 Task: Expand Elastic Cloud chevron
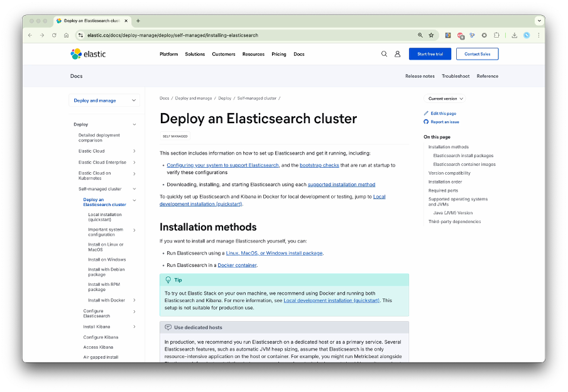(x=134, y=151)
